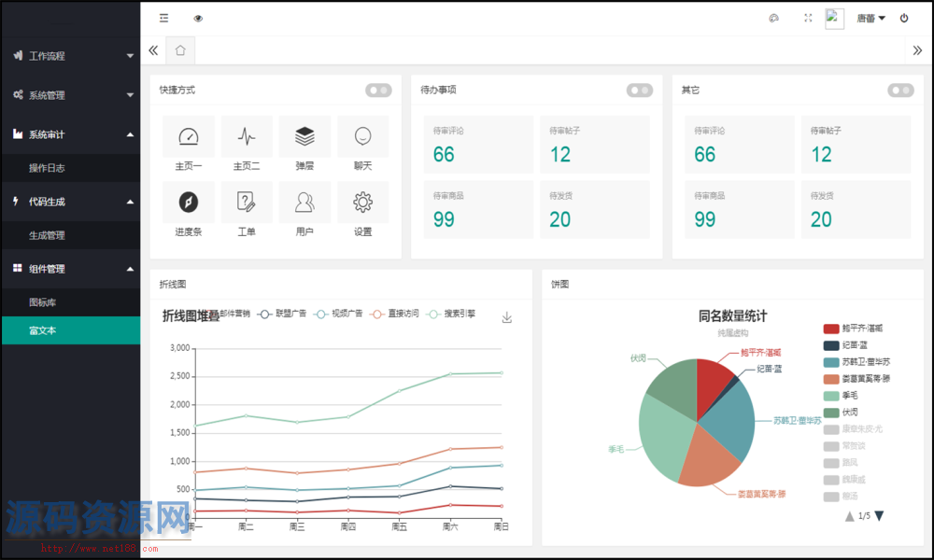Select the home tab
934x560 pixels.
[x=180, y=50]
